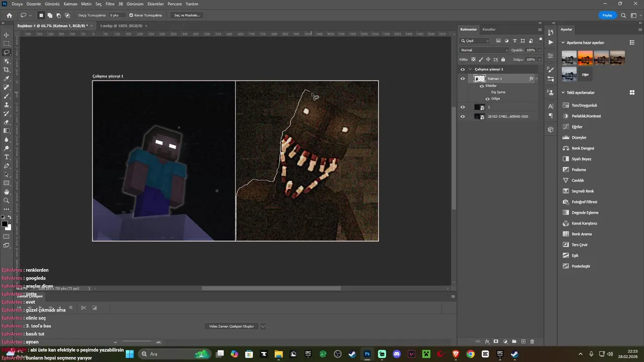Click the Paylaş button
The width and height of the screenshot is (644, 362).
[607, 16]
